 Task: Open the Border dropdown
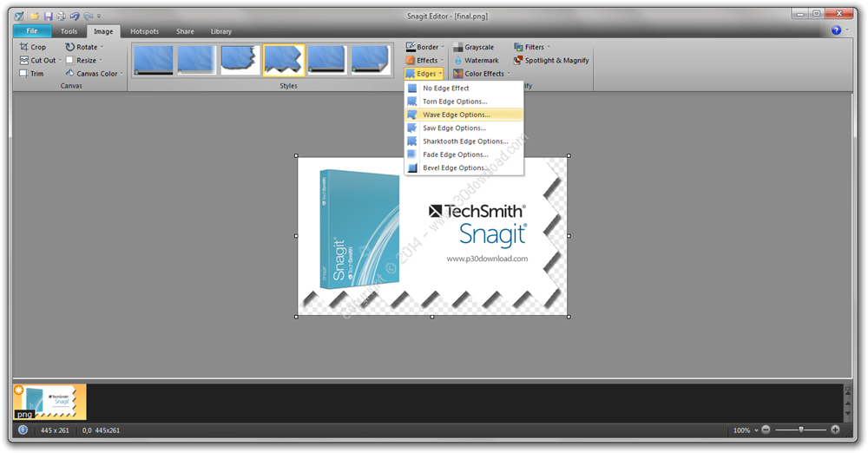[x=424, y=47]
